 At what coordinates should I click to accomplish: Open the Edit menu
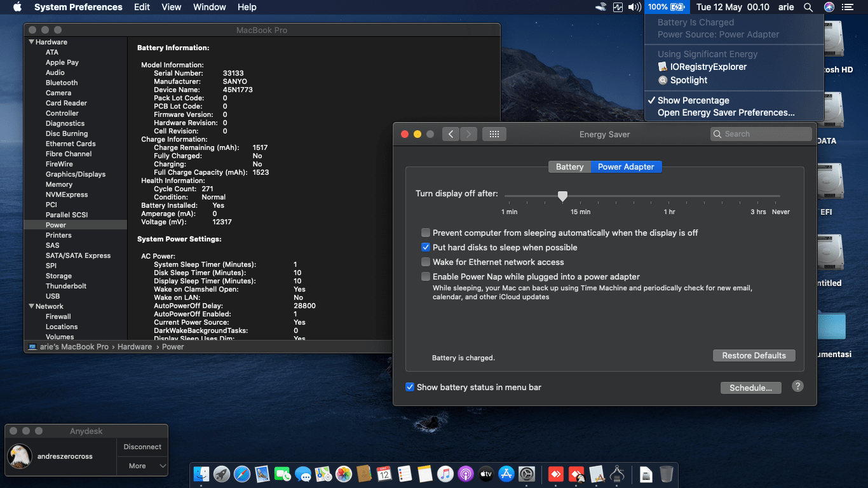point(142,7)
